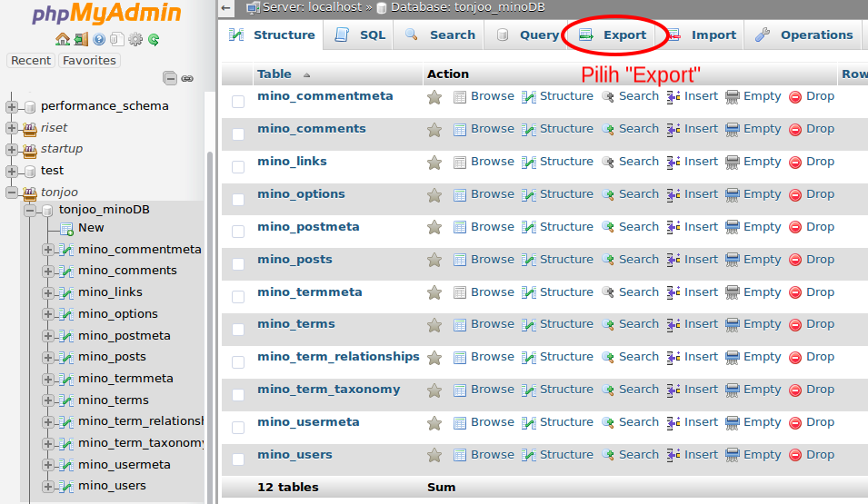Image resolution: width=868 pixels, height=504 pixels.
Task: Empty icon in mino_termmeta row
Action: (733, 292)
